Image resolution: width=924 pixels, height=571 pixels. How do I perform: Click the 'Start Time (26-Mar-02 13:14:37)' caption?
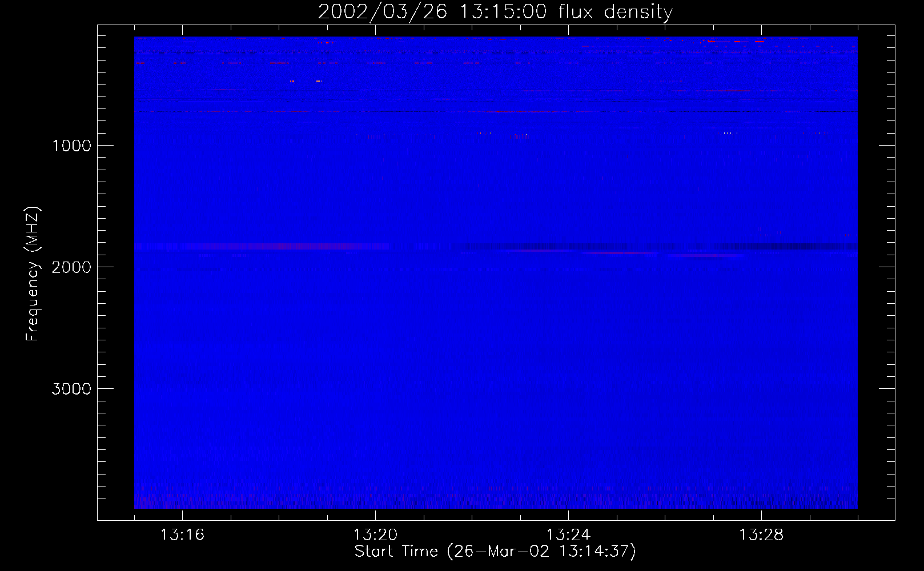[495, 552]
